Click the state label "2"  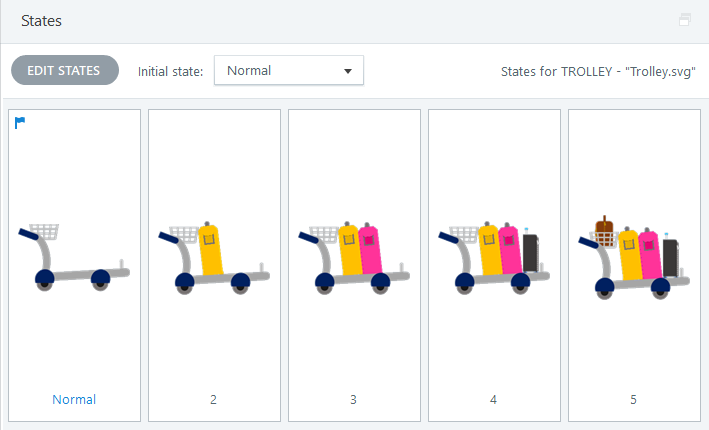(213, 400)
